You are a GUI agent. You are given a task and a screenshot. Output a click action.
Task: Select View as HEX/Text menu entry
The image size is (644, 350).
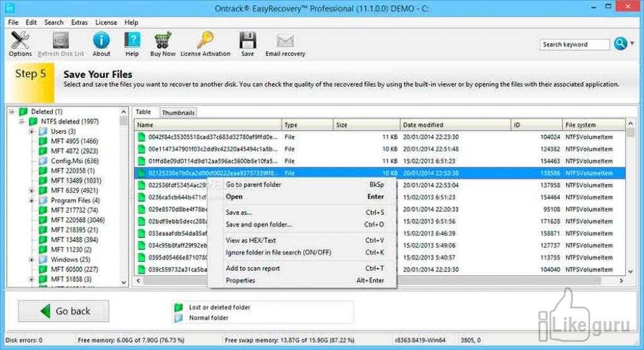click(251, 240)
